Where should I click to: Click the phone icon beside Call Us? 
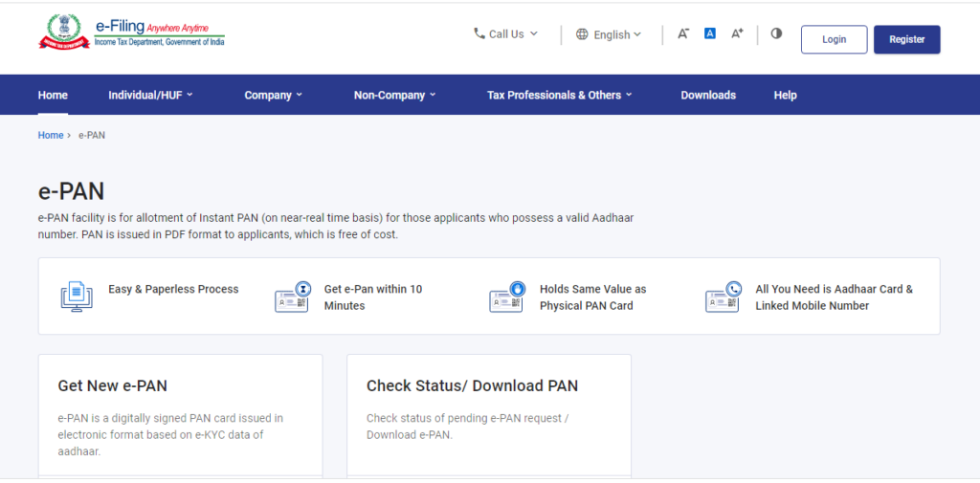pyautogui.click(x=479, y=33)
